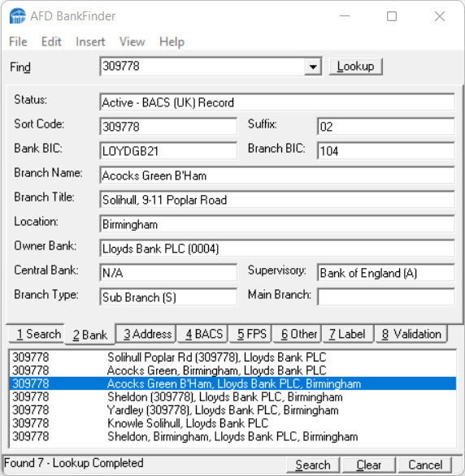Switch to the 2 Bank tab
The image size is (465, 476).
tap(90, 335)
